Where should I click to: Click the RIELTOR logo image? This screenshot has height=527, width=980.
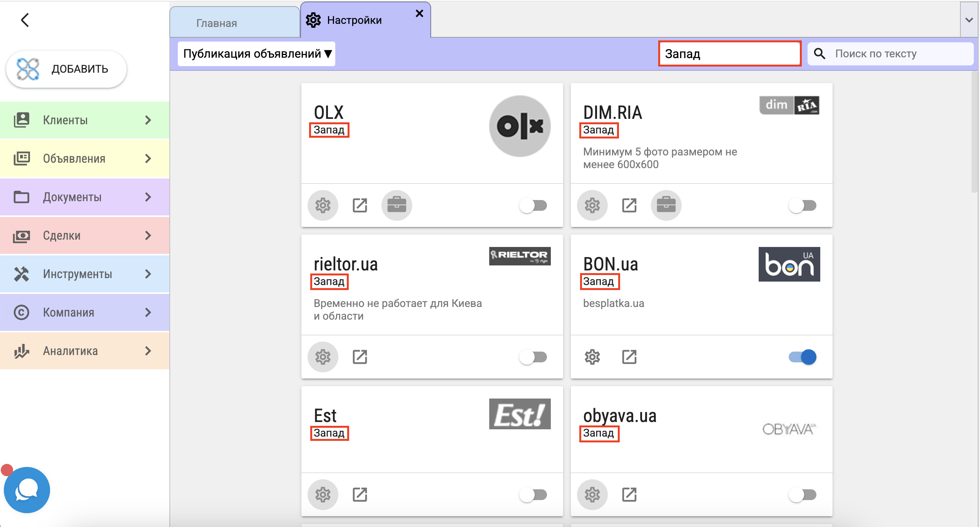point(520,256)
